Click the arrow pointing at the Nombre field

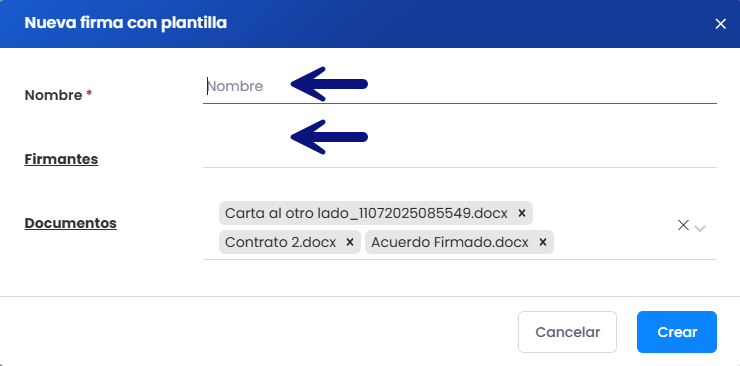coord(329,84)
